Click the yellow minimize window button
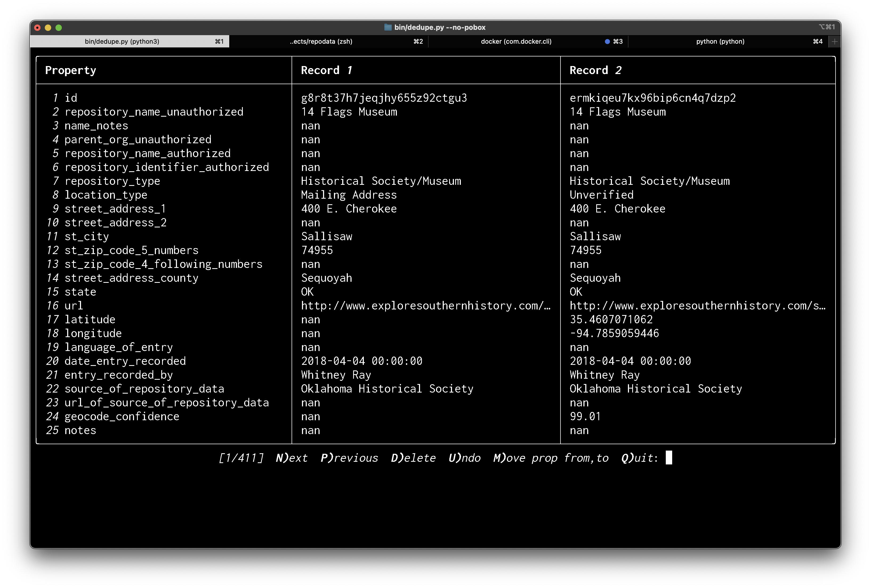The height and width of the screenshot is (588, 871). [48, 28]
